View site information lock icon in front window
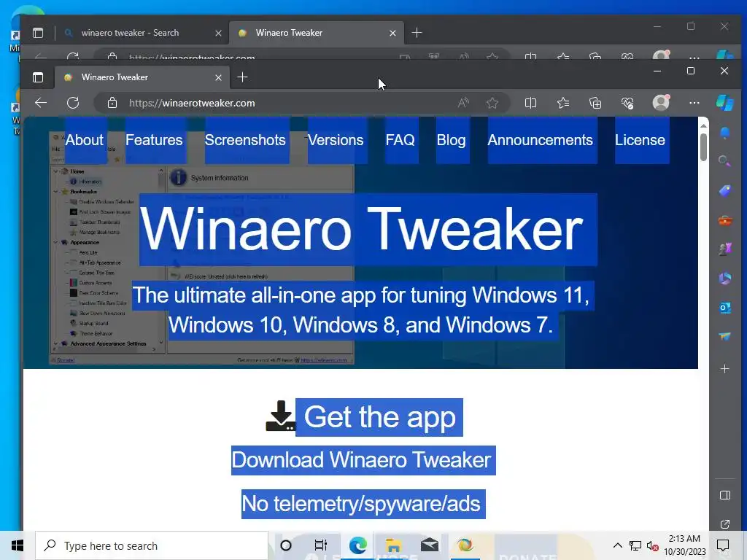The width and height of the screenshot is (747, 560). (x=112, y=103)
